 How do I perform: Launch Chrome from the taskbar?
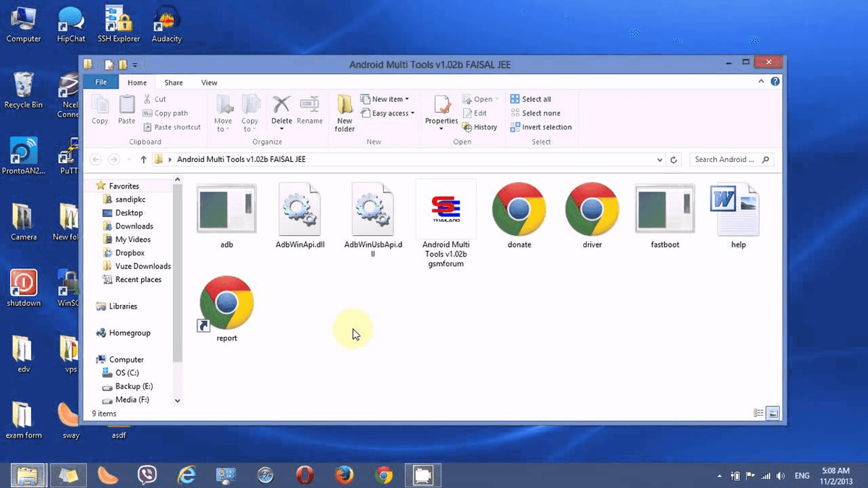click(x=383, y=475)
